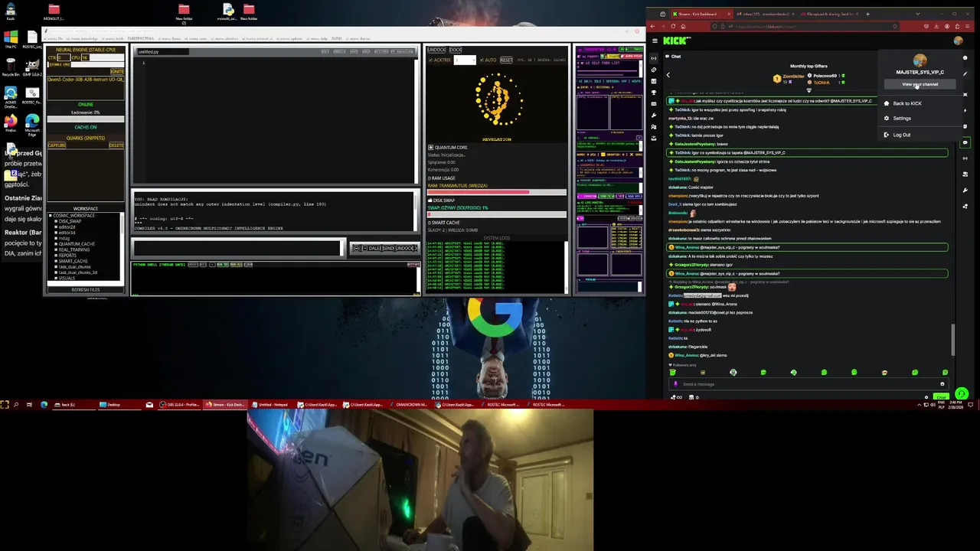Image resolution: width=980 pixels, height=551 pixels.
Task: Click the DELETE snippet button
Action: pyautogui.click(x=116, y=145)
